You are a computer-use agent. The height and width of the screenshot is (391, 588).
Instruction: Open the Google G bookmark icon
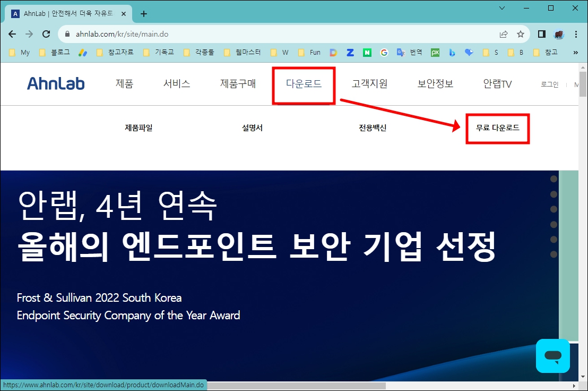(x=384, y=53)
